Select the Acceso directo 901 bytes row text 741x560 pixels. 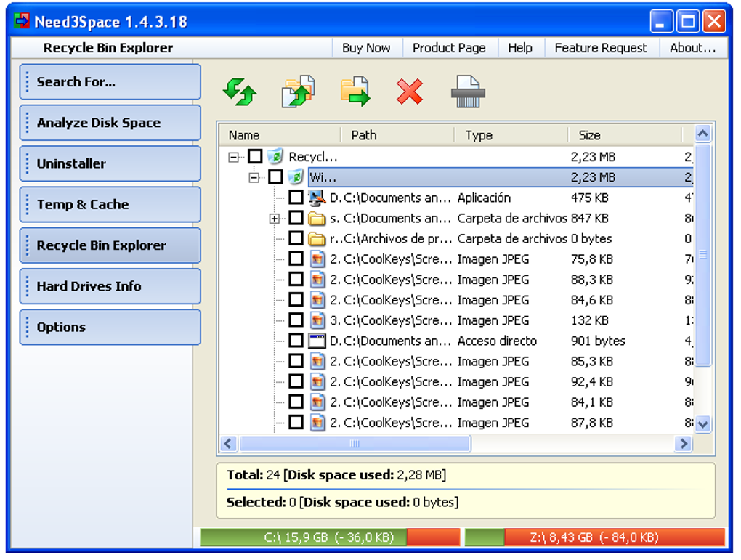(497, 341)
